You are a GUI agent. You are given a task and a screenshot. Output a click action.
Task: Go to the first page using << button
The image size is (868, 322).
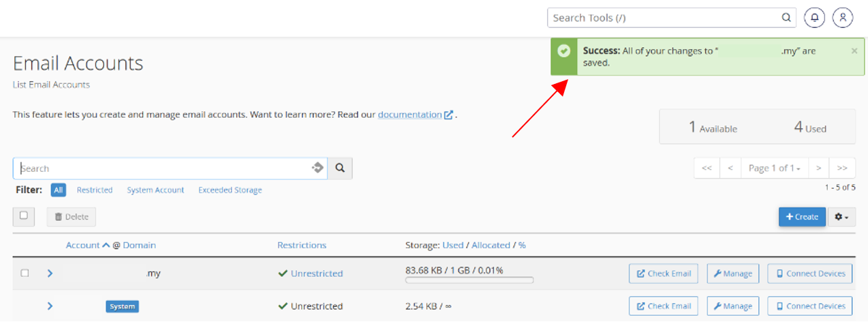707,168
